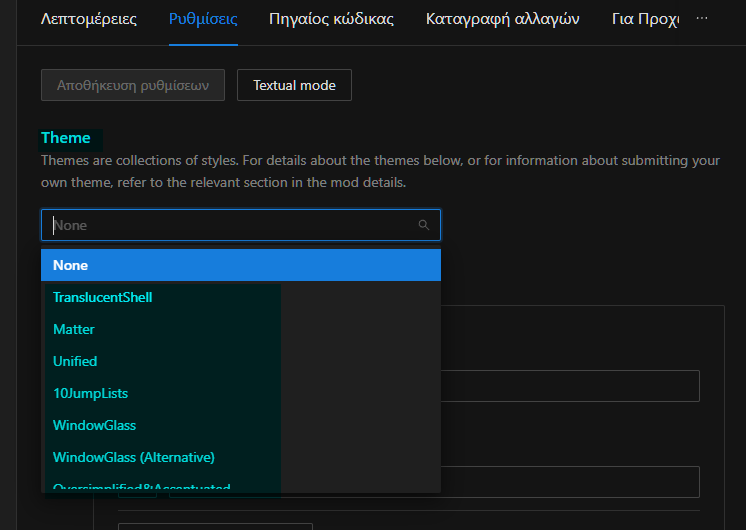This screenshot has width=746, height=530.
Task: Choose the WindowGlass (Alternative) theme option
Action: pyautogui.click(x=241, y=457)
